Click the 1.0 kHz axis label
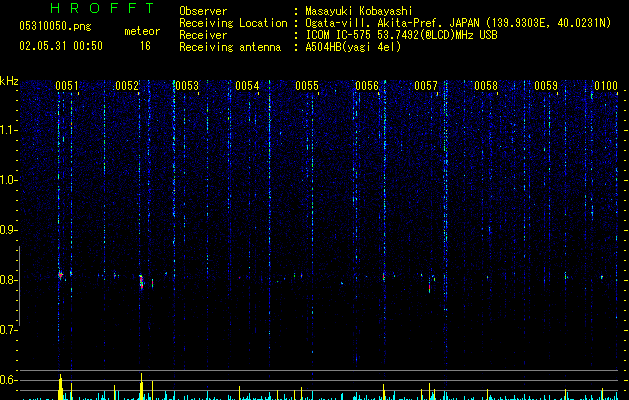629x400 pixels. coord(9,180)
